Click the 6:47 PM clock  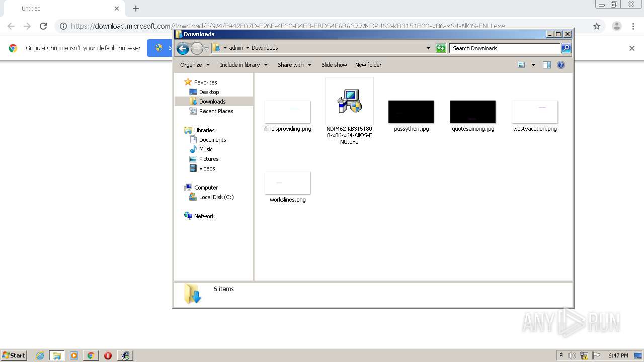[x=618, y=355]
